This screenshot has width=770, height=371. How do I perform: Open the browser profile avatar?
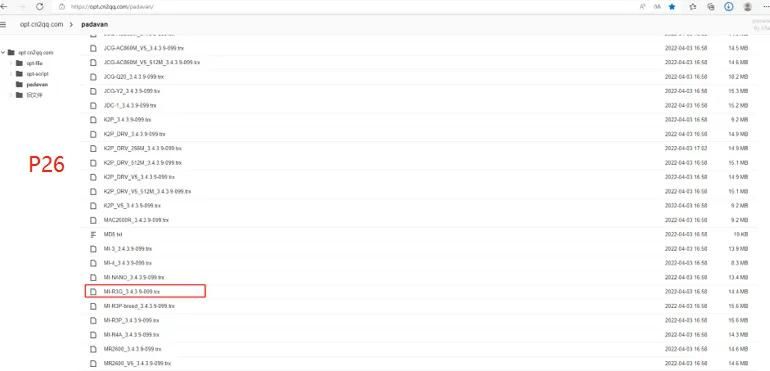coord(747,7)
